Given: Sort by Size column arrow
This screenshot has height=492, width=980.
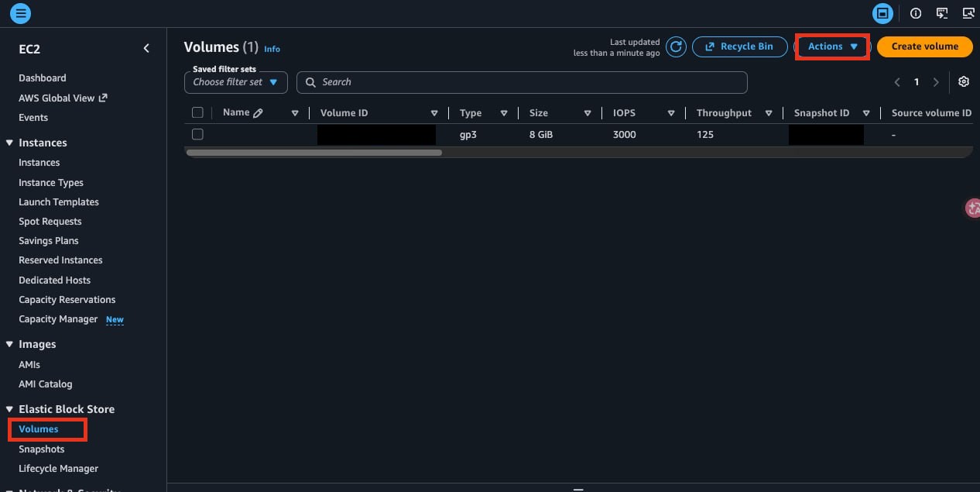Looking at the screenshot, I should [588, 113].
